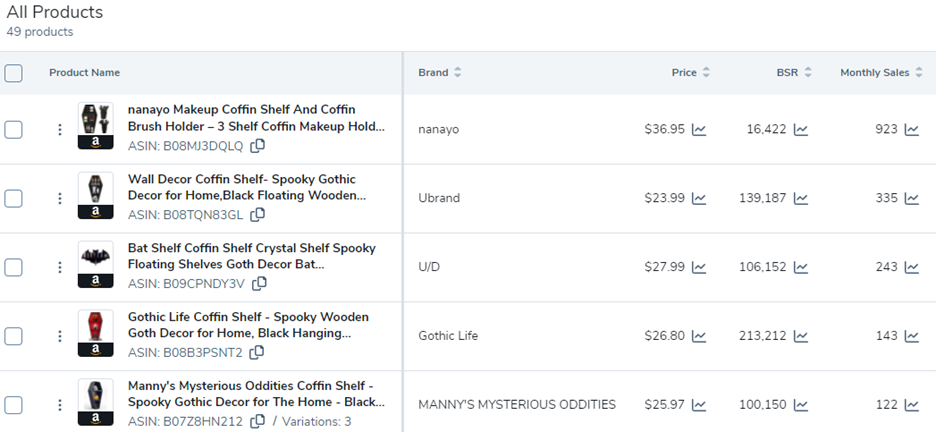Open the Gothic Life Coffin Shelf title link
Viewport: 936px width, 432px height.
[x=248, y=325]
